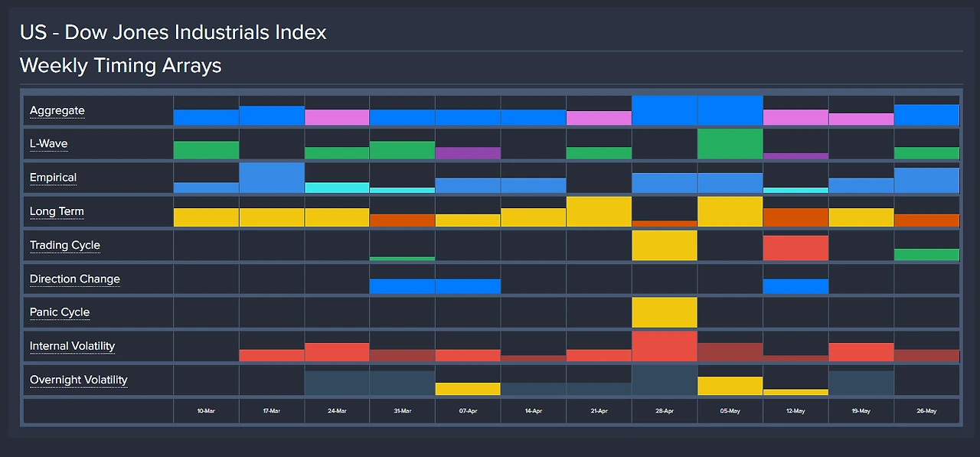
Task: Select the Empirical blue bar for 14-Apr
Action: tap(534, 185)
